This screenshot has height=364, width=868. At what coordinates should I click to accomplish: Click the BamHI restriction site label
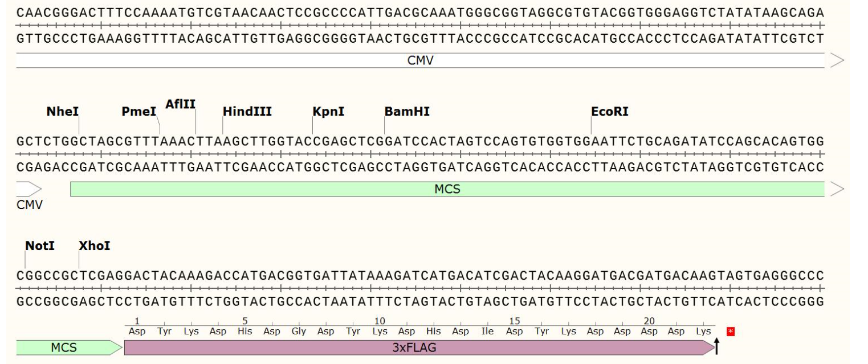[407, 112]
